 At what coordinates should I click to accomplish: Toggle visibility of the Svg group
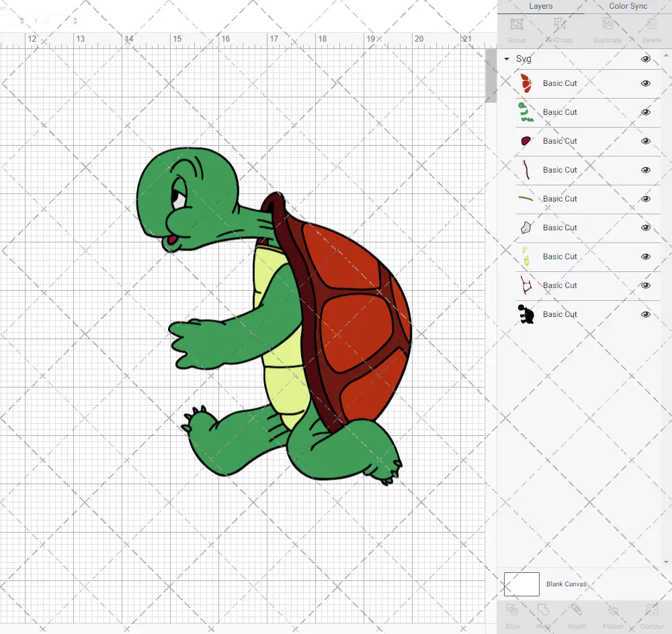click(645, 59)
